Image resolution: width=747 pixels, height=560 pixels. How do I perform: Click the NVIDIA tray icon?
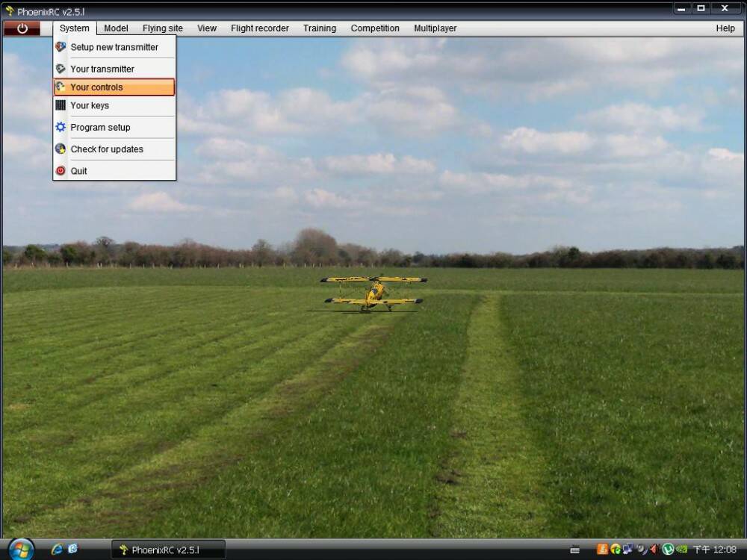coord(681,549)
